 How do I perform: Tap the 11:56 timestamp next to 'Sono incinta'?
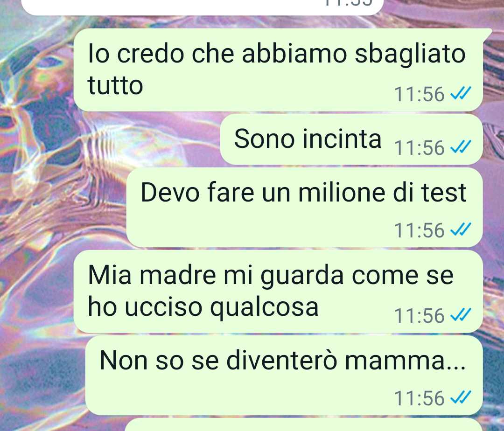[x=419, y=148]
